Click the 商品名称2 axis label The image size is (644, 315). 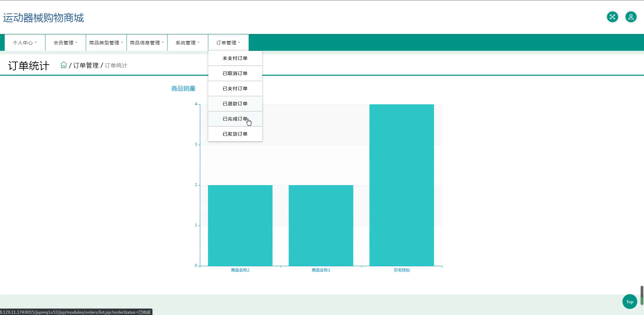(240, 270)
